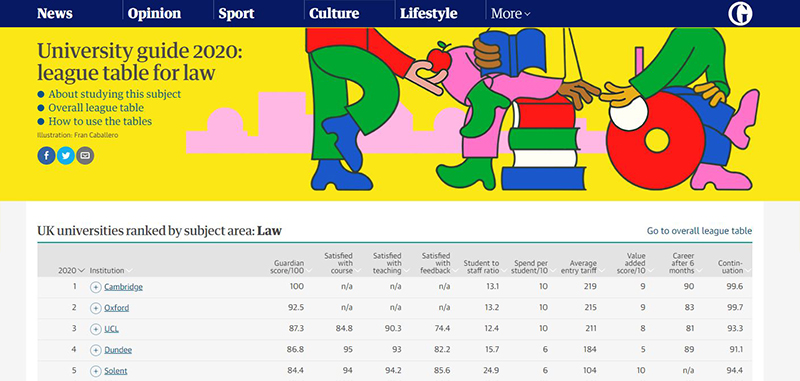
Task: Sort table by 2020 rank column
Action: pyautogui.click(x=70, y=271)
